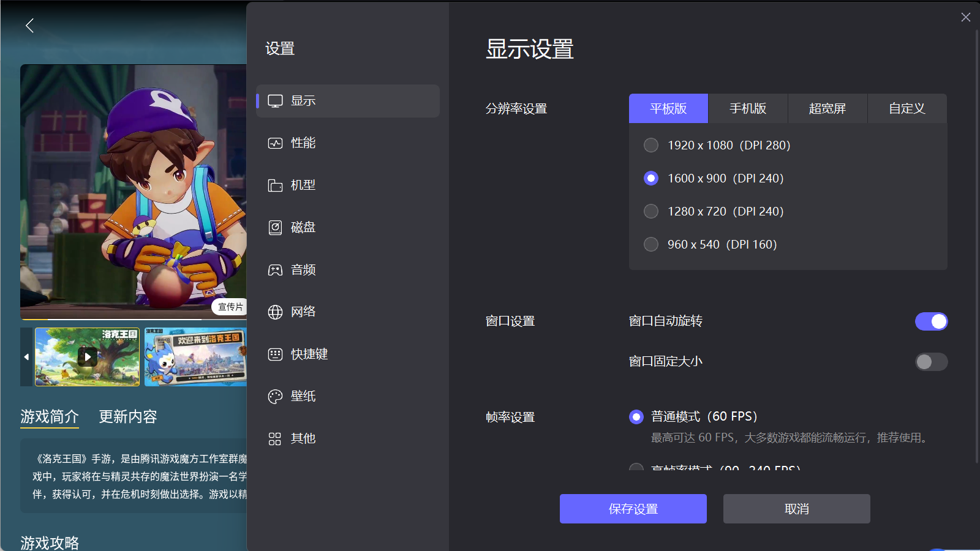
Task: Select 普通模式 (60 FPS) frame rate
Action: pos(636,417)
